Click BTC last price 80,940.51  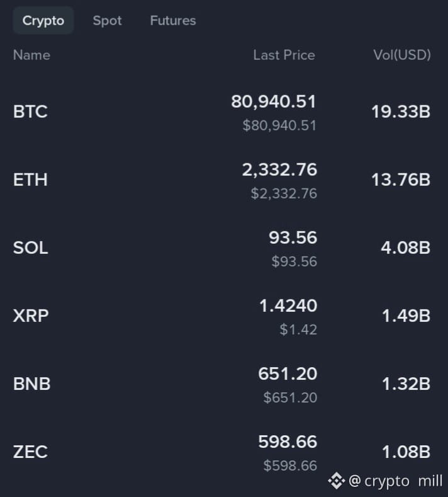tap(274, 102)
